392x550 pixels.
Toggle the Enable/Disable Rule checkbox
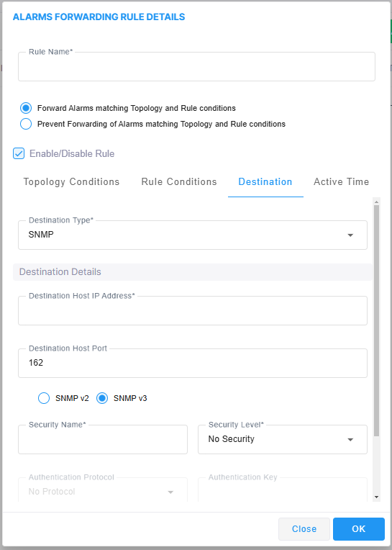pos(19,153)
